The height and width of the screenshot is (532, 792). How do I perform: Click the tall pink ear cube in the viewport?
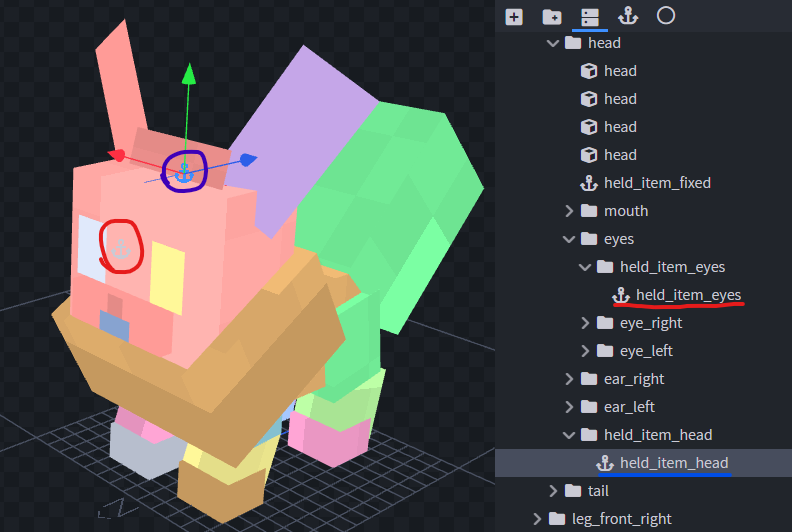[119, 86]
